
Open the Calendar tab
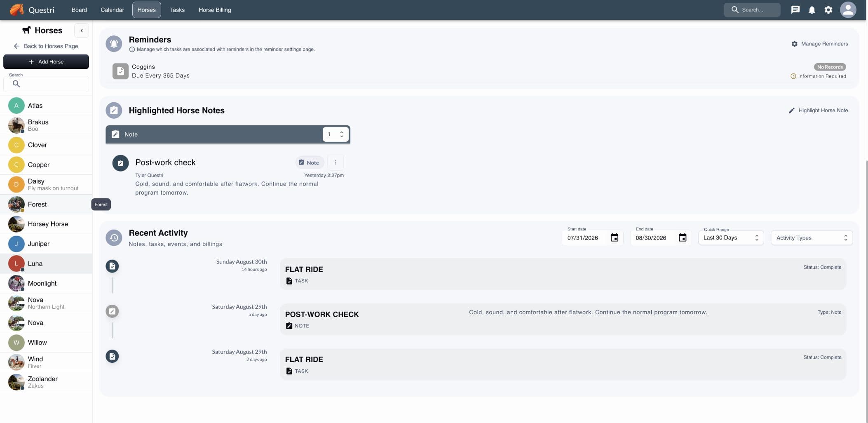112,10
